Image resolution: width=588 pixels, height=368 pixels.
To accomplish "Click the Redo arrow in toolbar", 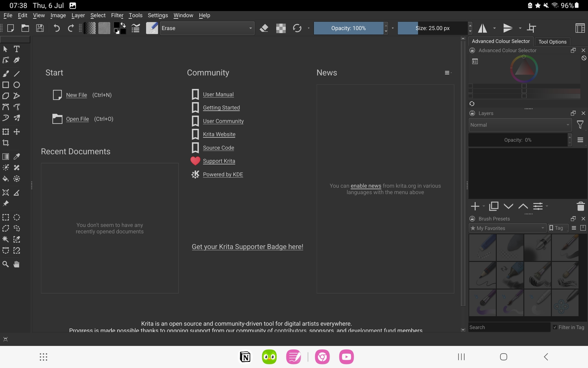I will point(71,28).
